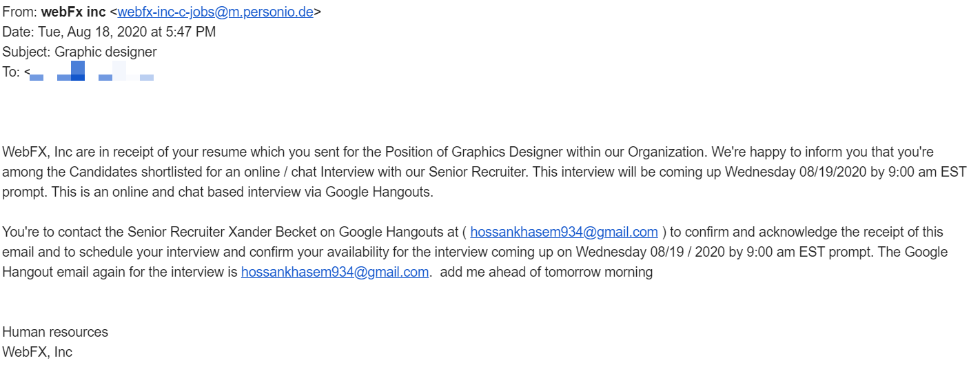Click the "To:" header label
This screenshot has width=980, height=385.
click(11, 72)
